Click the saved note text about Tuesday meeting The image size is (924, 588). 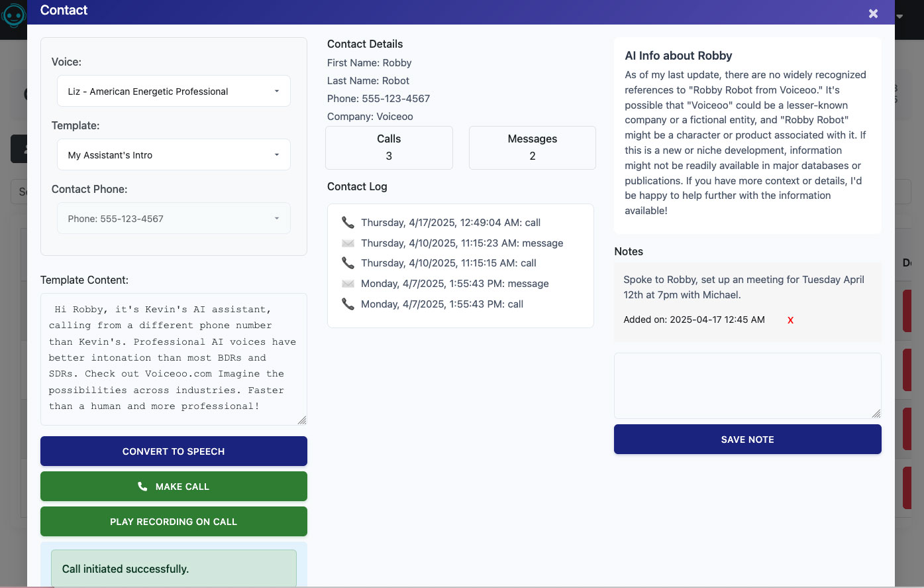[744, 287]
